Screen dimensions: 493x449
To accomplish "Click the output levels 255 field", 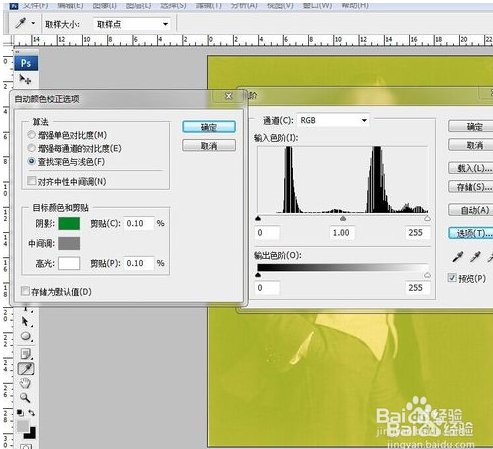I will click(x=417, y=288).
